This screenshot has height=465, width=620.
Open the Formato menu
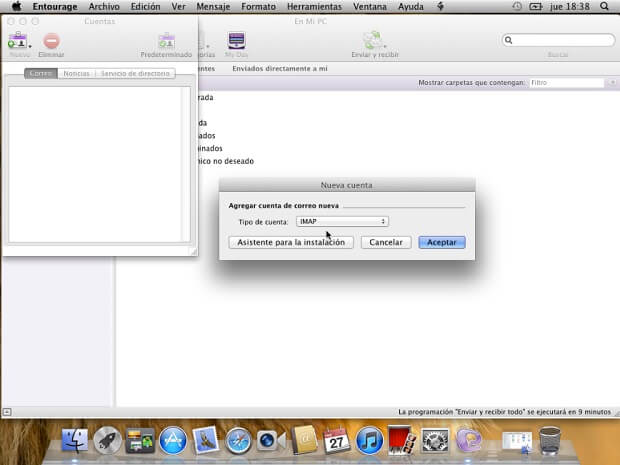(x=258, y=7)
